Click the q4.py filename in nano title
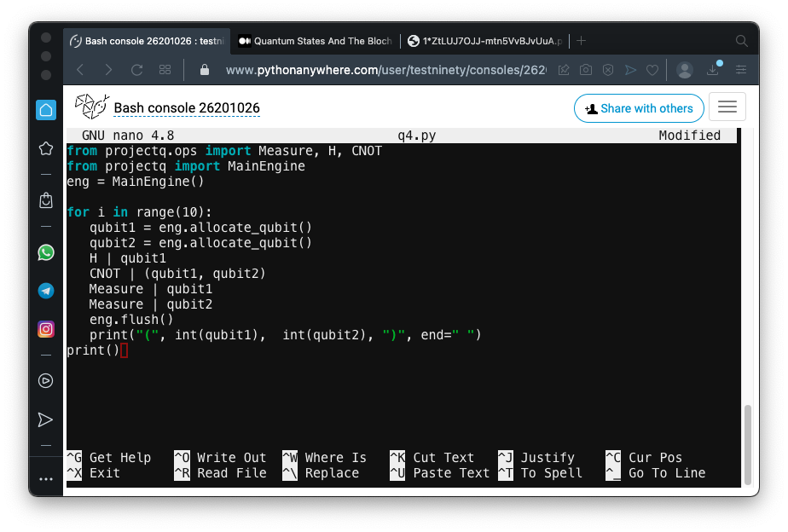Viewport: 788px width, 532px height. click(417, 136)
